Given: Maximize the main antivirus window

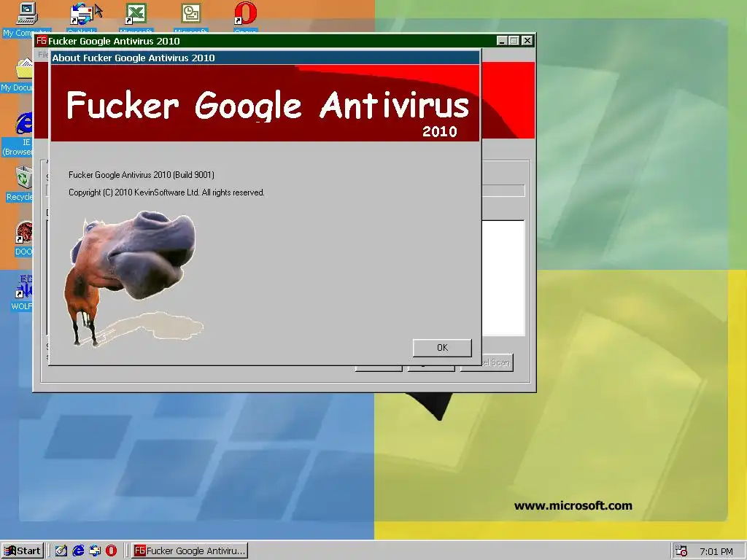Looking at the screenshot, I should tap(514, 41).
